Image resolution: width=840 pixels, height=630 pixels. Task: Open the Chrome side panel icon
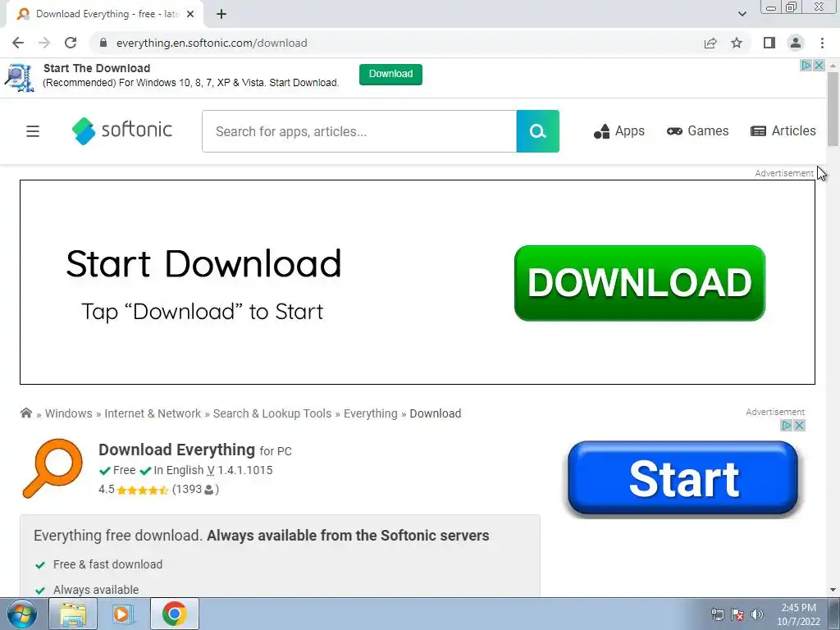tap(769, 43)
